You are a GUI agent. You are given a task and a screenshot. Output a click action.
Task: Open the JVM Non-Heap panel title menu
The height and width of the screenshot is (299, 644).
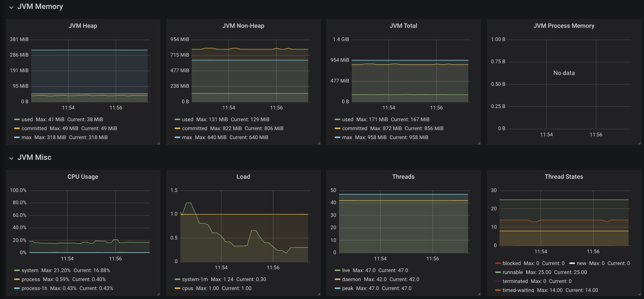[x=243, y=26]
